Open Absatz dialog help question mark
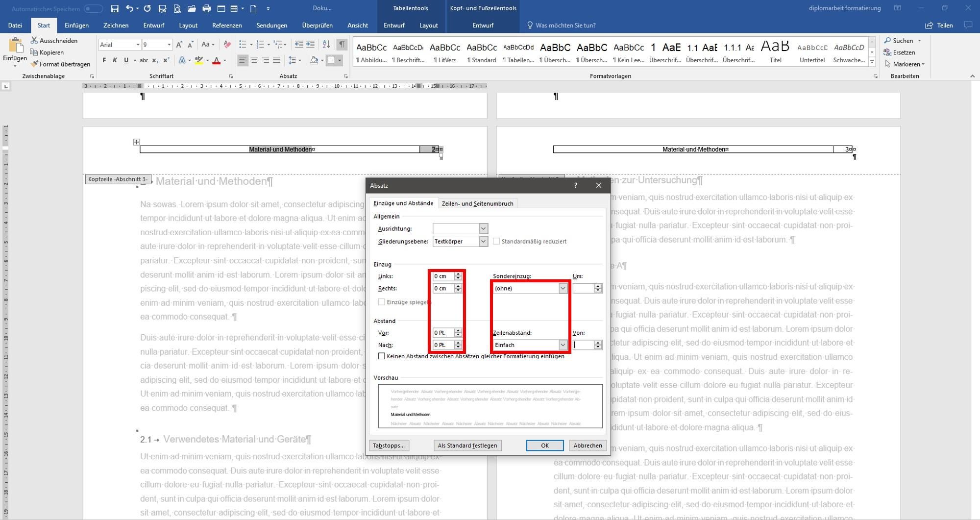 (576, 185)
